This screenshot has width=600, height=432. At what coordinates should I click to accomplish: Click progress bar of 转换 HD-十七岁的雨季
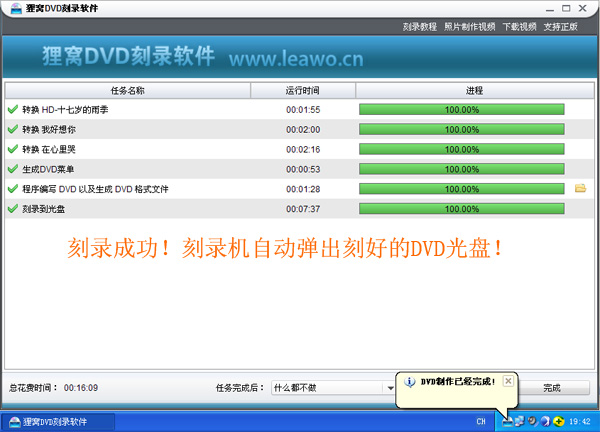pos(461,109)
